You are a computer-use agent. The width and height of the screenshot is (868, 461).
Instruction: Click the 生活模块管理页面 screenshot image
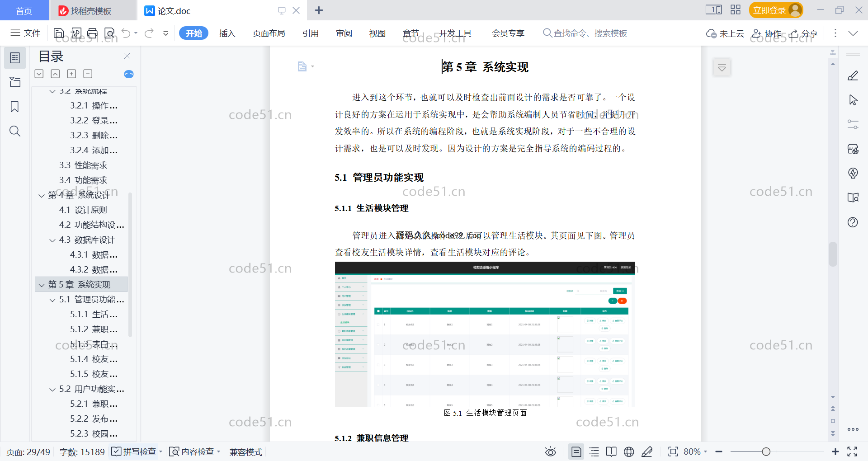(x=485, y=334)
